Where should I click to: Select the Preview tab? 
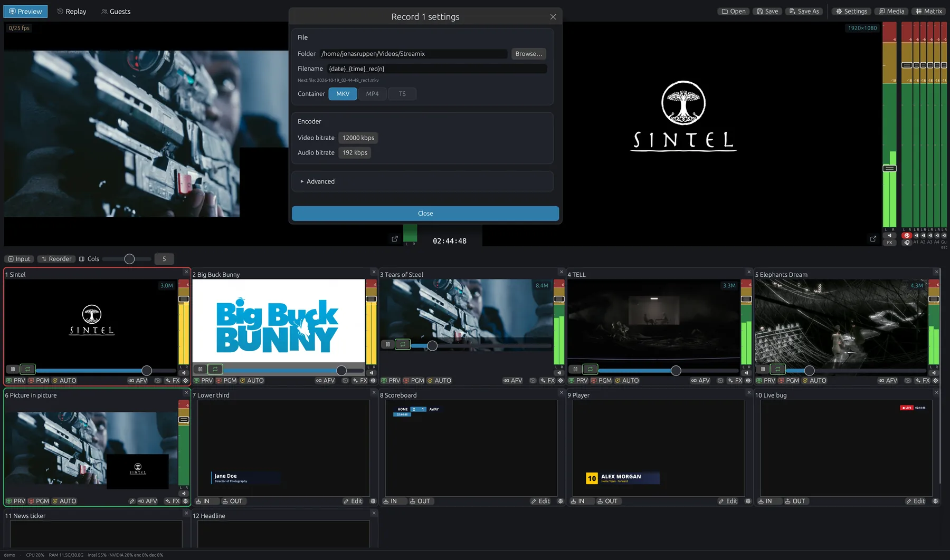coord(25,12)
